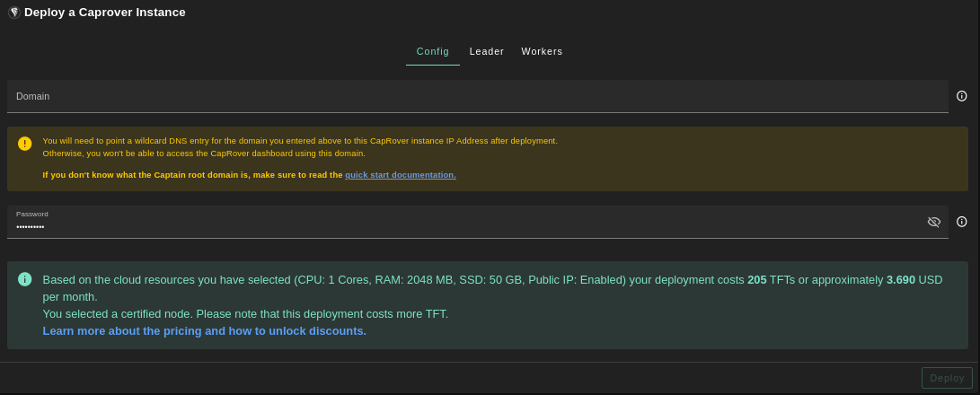Switch to the Config tab
Screen dimensions: 980x395
432,52
